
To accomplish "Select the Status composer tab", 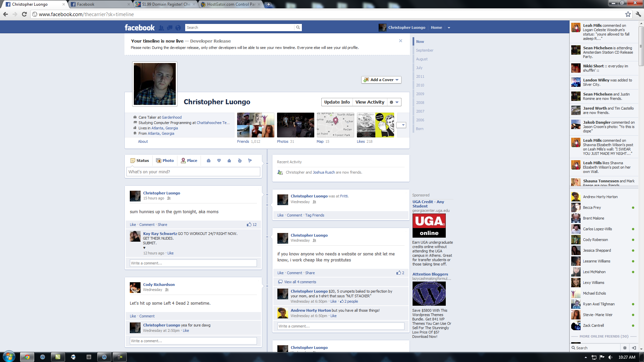I will click(x=140, y=161).
